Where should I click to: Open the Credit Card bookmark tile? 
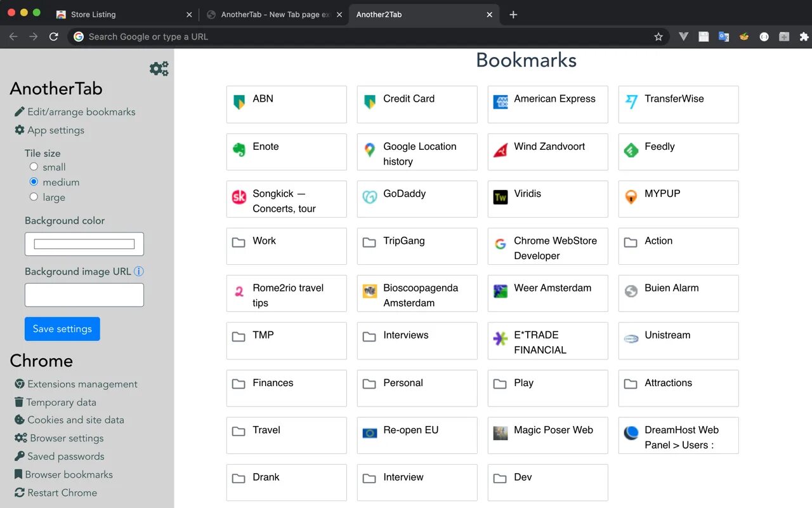click(417, 104)
